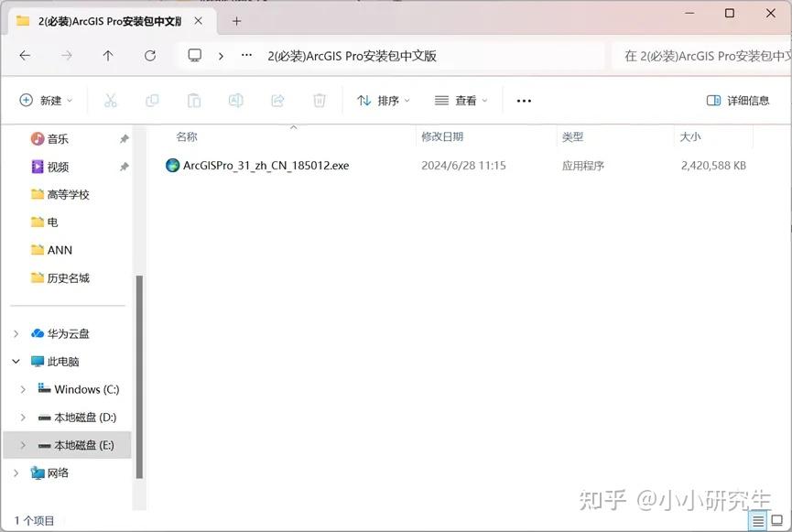Expand the 华为云盘 tree node
Screen dimensions: 792x532
(16, 333)
